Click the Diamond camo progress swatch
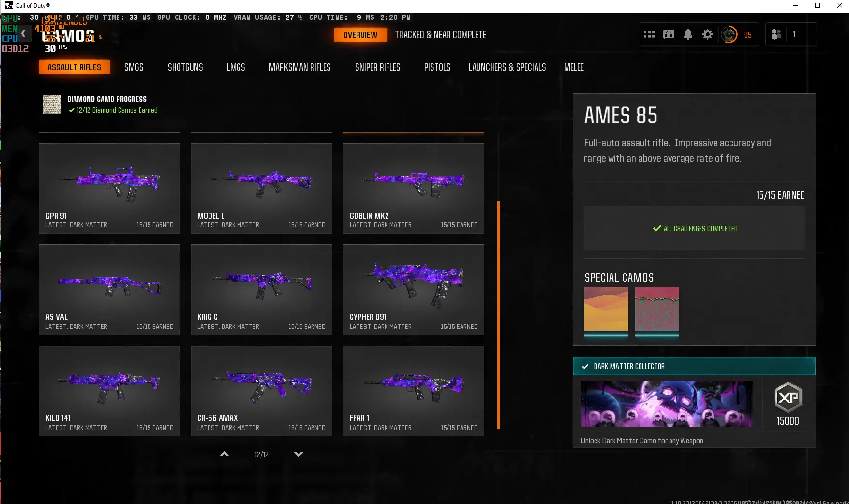 point(52,104)
